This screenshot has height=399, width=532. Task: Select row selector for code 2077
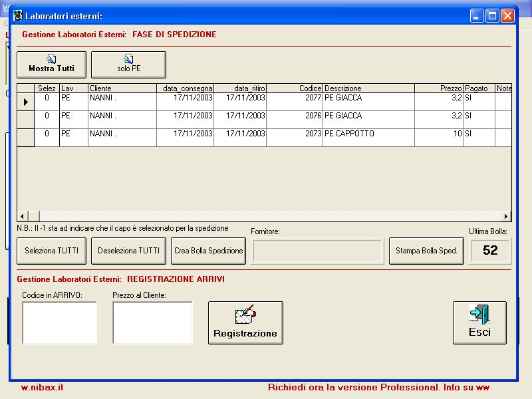coord(26,102)
